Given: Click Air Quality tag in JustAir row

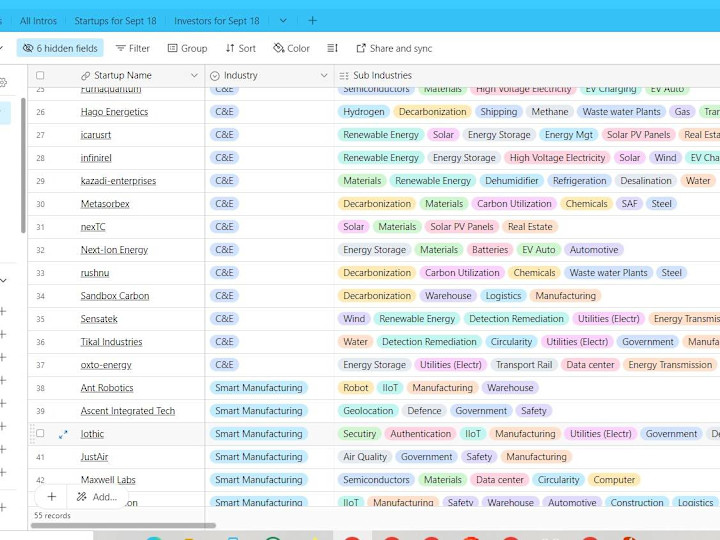Looking at the screenshot, I should point(365,456).
